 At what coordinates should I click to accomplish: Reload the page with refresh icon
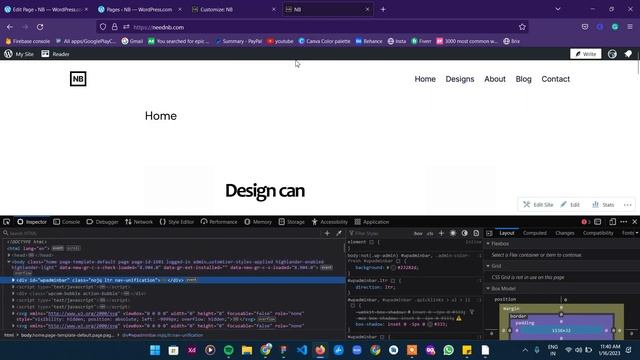pyautogui.click(x=40, y=27)
